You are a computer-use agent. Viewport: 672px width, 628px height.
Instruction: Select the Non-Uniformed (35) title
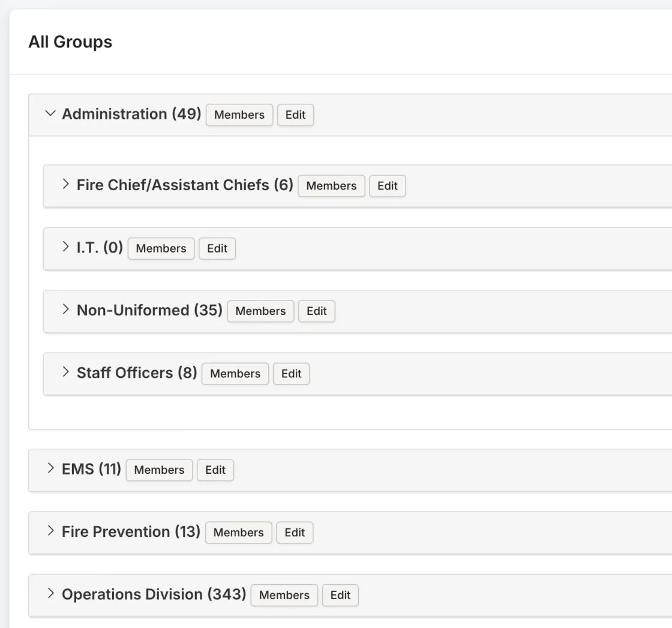tap(149, 310)
